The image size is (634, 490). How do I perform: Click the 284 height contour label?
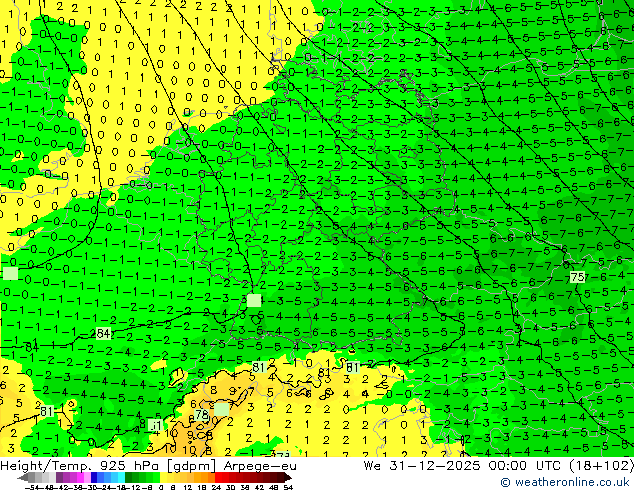(x=103, y=334)
